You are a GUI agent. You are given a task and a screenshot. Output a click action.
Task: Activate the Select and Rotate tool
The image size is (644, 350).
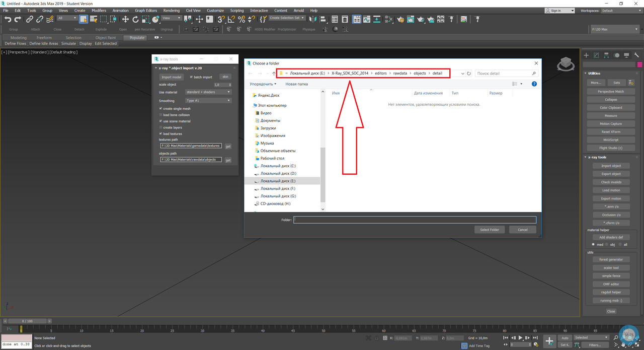(135, 19)
